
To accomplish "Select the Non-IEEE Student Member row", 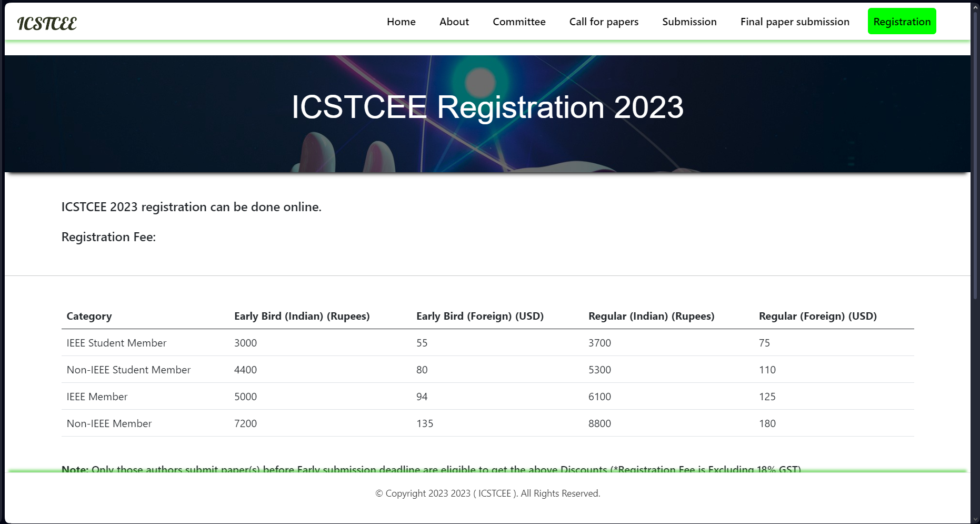I will pos(487,370).
